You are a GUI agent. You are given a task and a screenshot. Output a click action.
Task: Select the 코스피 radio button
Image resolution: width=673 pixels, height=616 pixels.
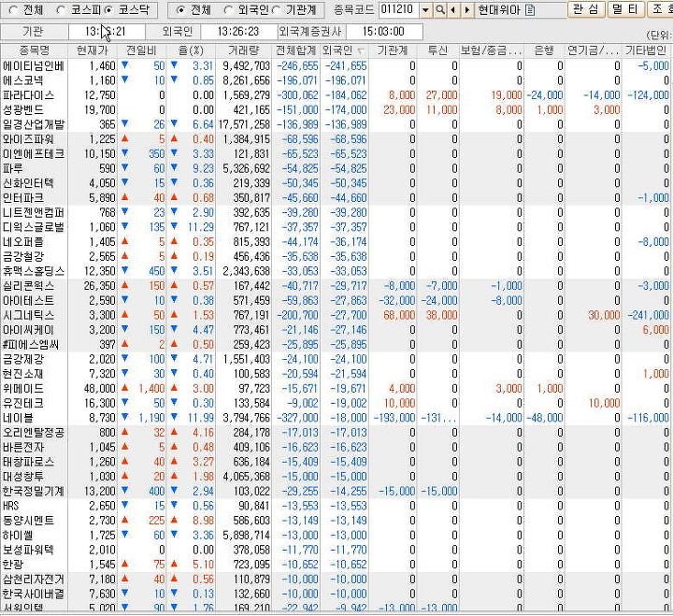62,10
